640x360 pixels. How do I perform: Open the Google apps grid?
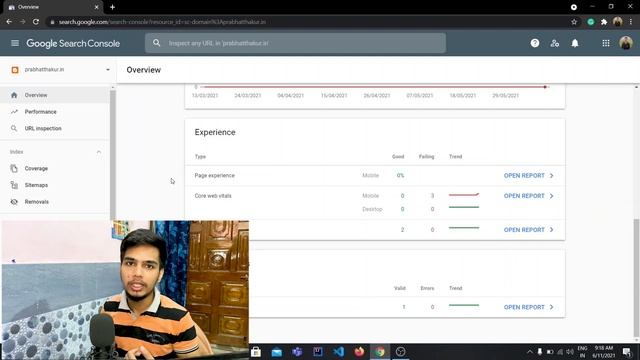606,43
